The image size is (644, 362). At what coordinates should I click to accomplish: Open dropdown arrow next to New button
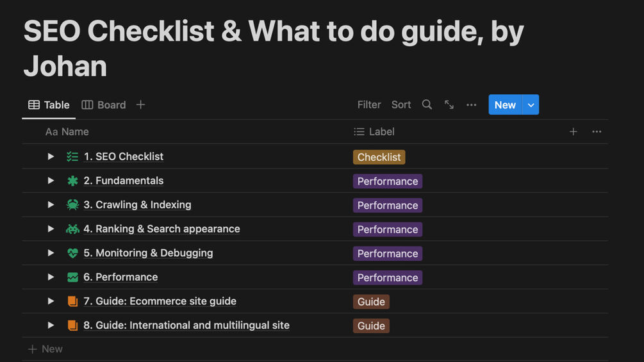(x=531, y=104)
